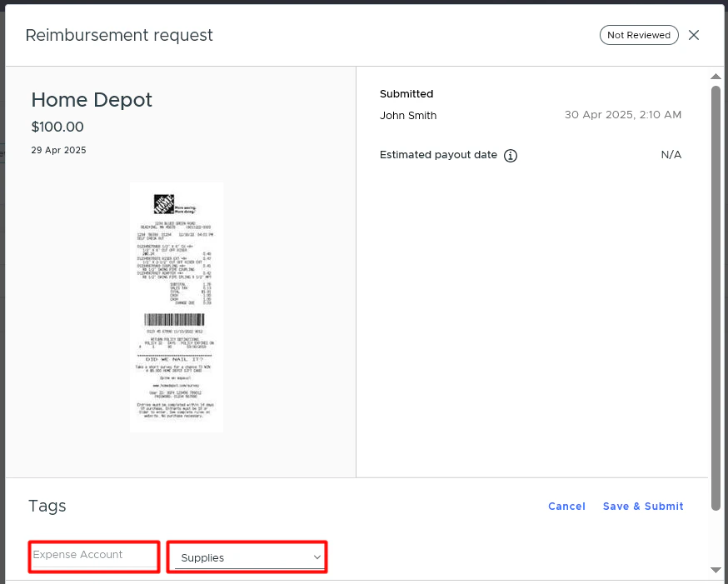Click the N/A payout date value
Screen dimensions: 728x584
(671, 155)
